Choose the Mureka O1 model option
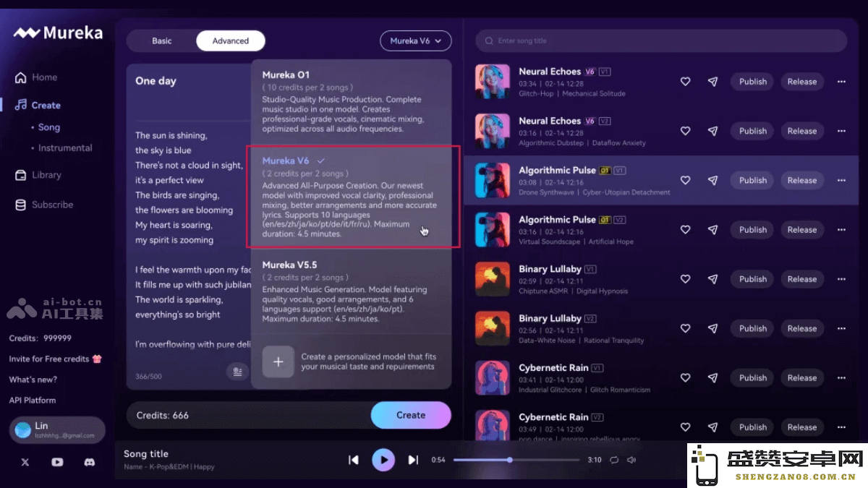 pos(352,102)
